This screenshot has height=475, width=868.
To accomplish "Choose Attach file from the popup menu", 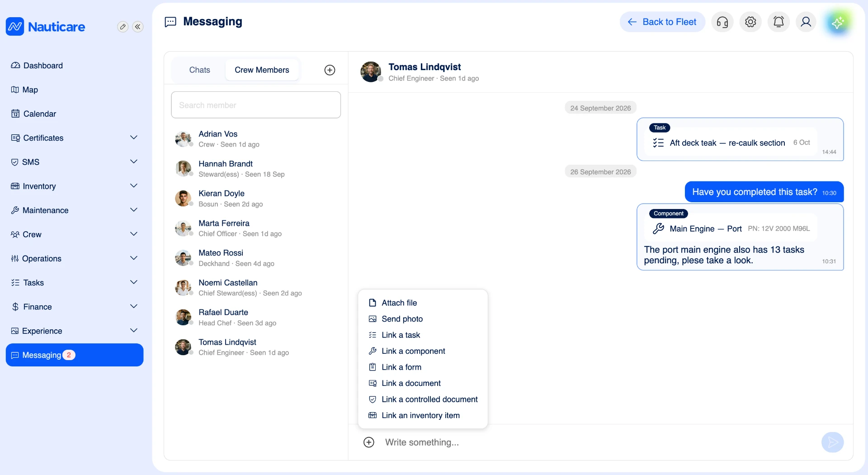I will point(423,303).
